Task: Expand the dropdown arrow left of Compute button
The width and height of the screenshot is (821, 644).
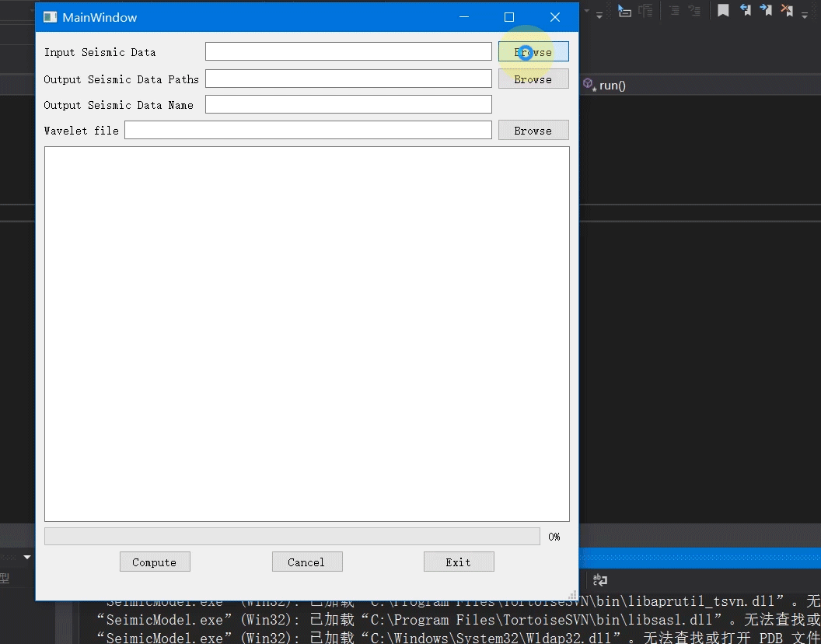Action: tap(27, 557)
